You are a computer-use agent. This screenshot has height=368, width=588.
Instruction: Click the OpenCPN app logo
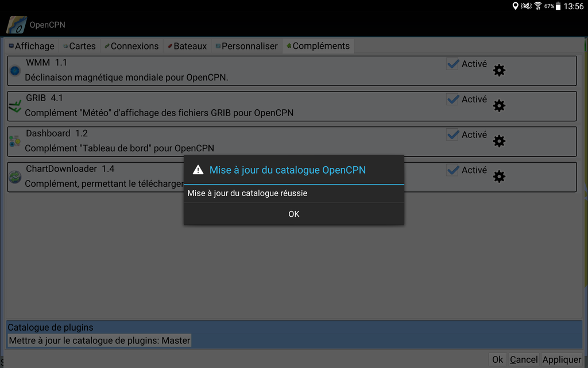tap(17, 25)
